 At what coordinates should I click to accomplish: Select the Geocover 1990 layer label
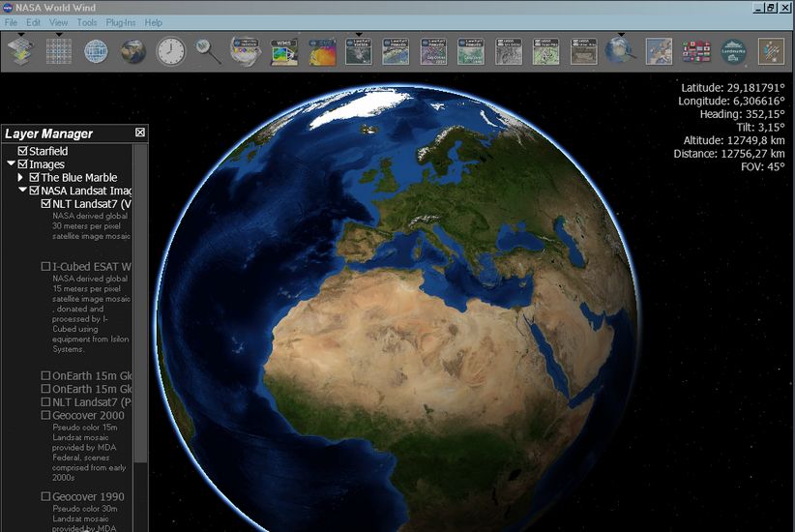[88, 496]
